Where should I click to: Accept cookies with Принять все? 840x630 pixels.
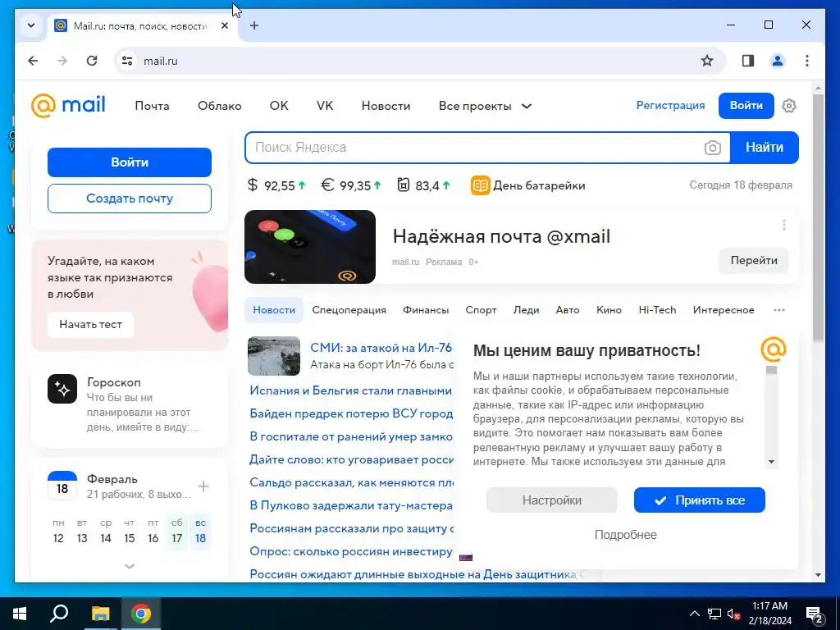[x=699, y=500]
